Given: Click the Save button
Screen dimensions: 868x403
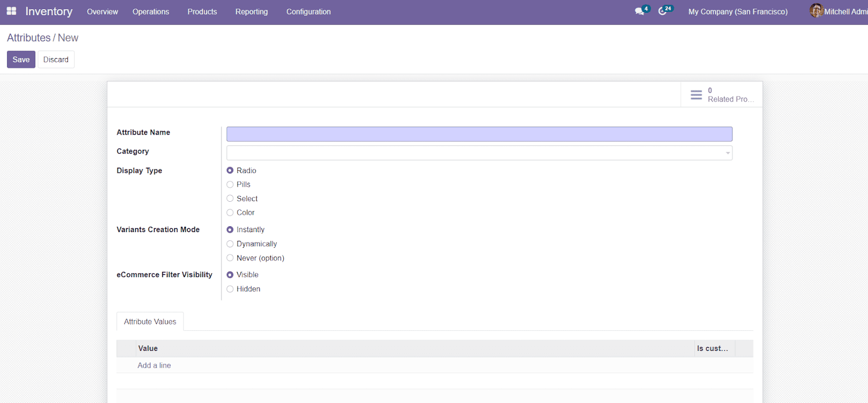Looking at the screenshot, I should point(21,60).
